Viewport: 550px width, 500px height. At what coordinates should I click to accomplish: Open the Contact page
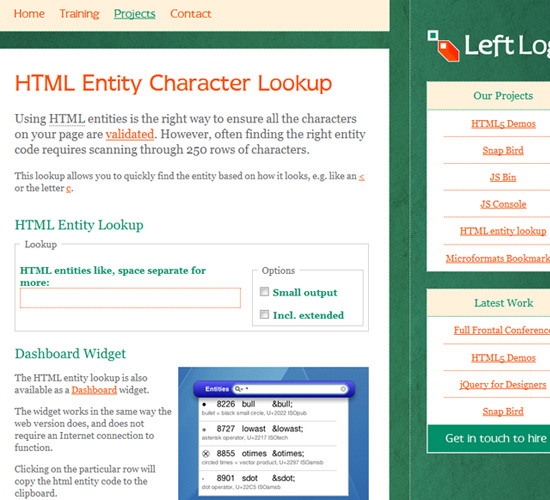190,14
